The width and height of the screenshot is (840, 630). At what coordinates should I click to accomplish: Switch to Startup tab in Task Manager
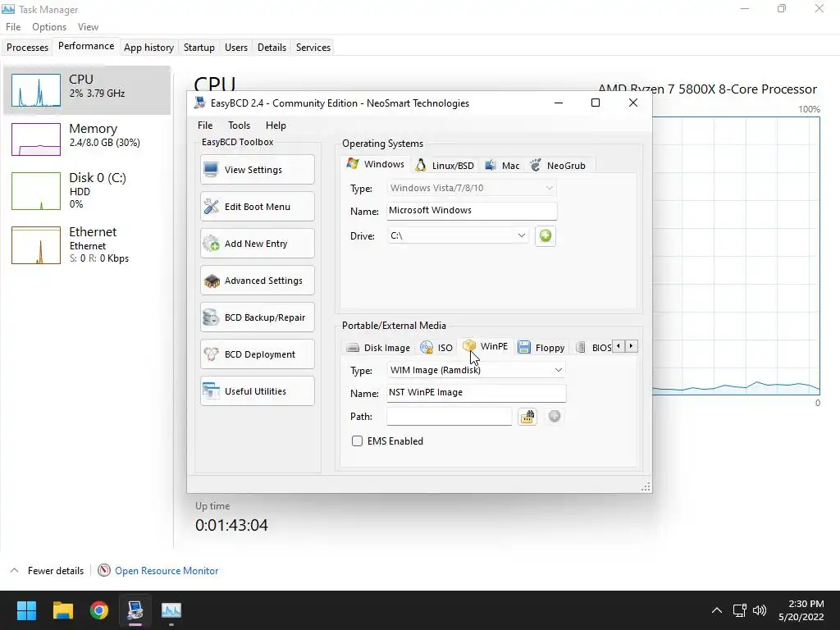click(x=199, y=47)
